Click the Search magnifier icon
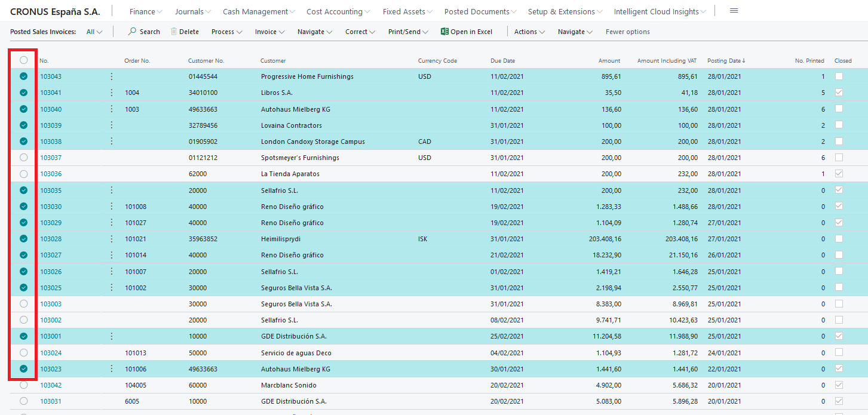This screenshot has height=415, width=868. point(132,32)
